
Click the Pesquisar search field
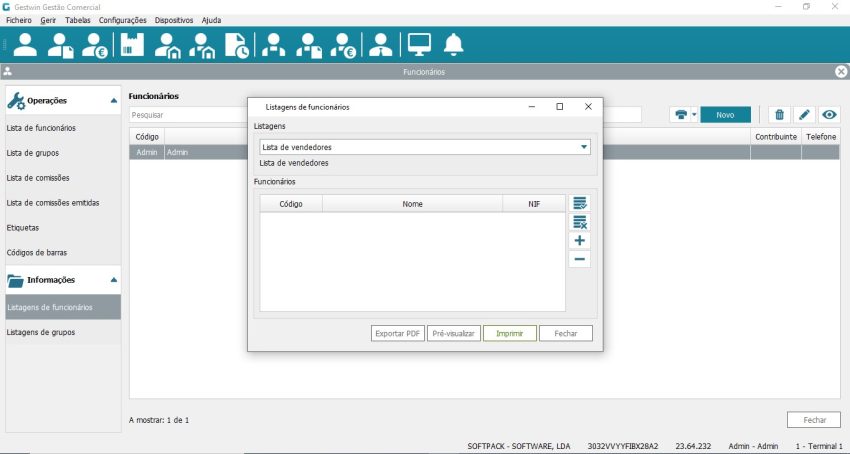[x=188, y=115]
